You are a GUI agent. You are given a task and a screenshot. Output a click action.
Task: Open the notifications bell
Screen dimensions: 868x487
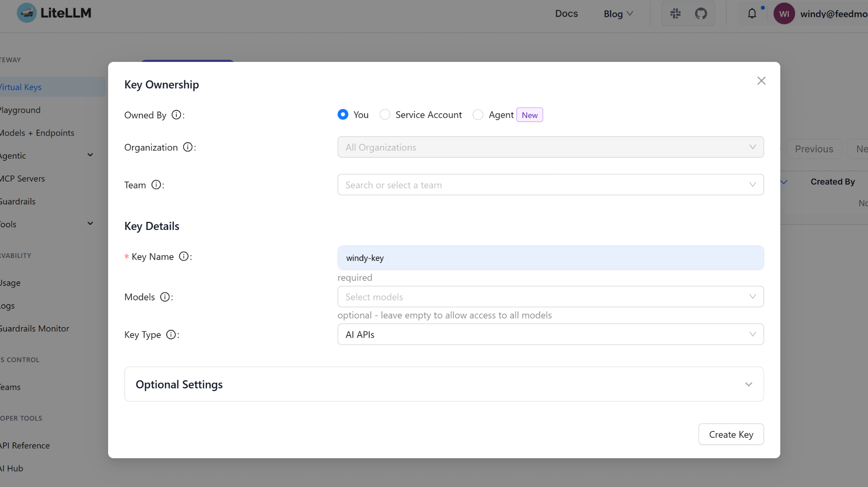752,14
